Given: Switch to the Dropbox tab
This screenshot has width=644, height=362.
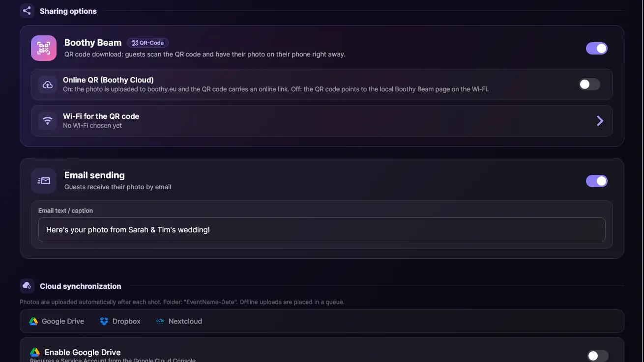Looking at the screenshot, I should point(120,321).
